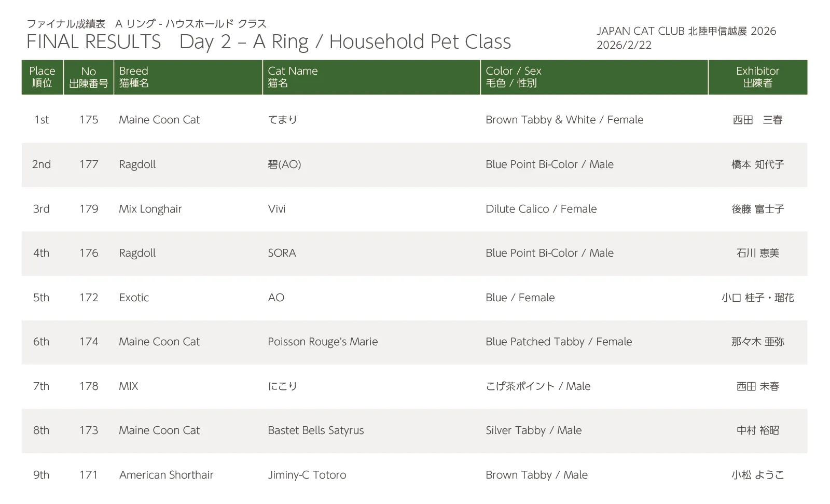Screen dimensions: 830x504
Task: Click the Place column header
Action: [42, 77]
